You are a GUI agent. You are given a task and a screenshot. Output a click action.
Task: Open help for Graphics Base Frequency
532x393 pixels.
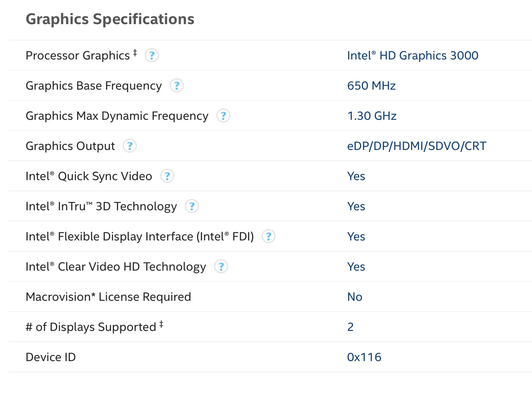pyautogui.click(x=176, y=85)
